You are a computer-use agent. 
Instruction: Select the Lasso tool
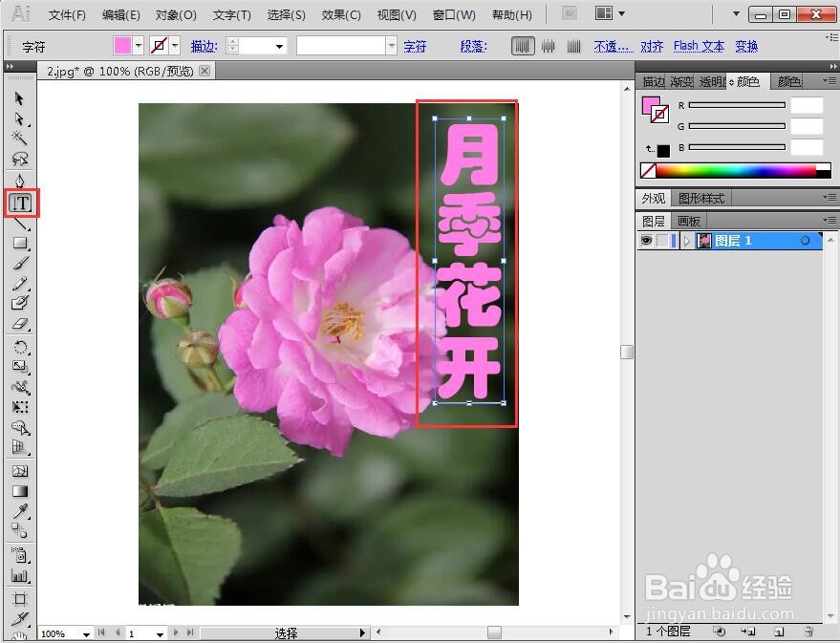(19, 159)
